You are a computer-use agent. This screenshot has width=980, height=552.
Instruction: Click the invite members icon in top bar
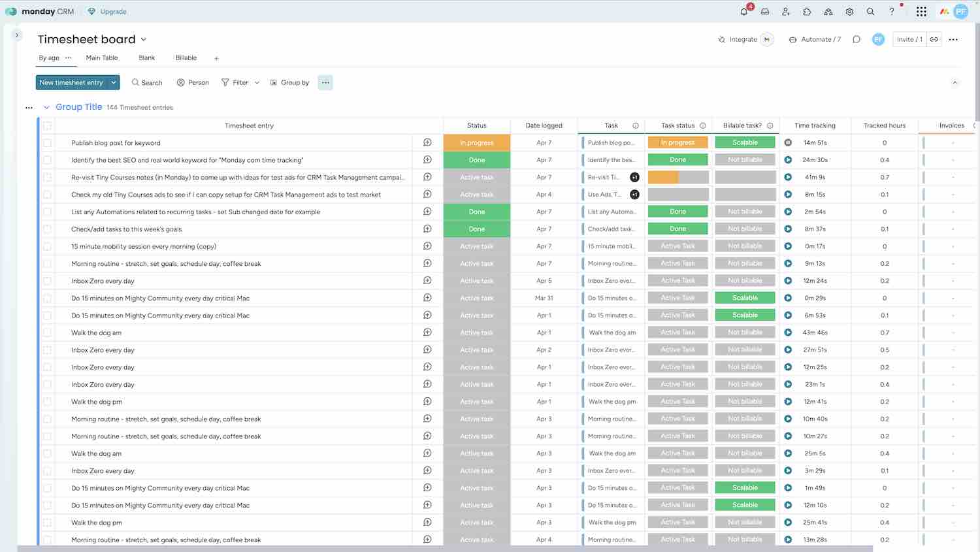pyautogui.click(x=786, y=12)
